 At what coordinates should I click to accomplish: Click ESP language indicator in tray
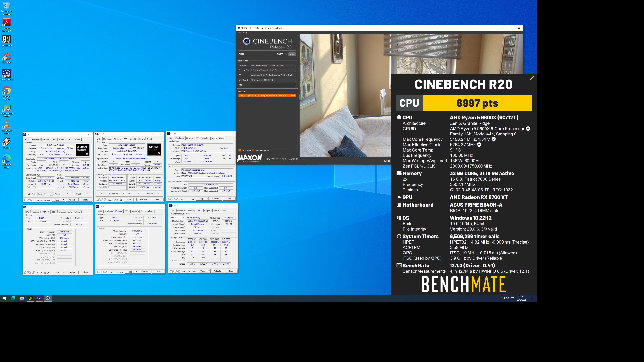(512, 298)
